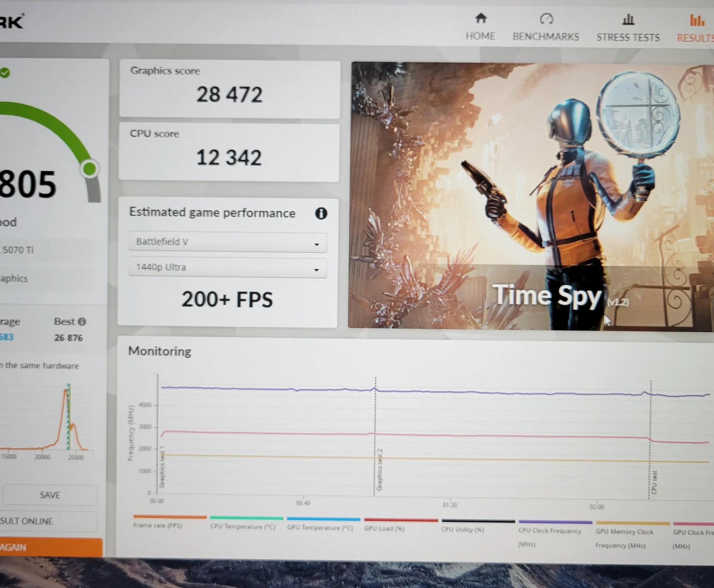Toggle GPU Load legend series
714x588 pixels.
401,524
